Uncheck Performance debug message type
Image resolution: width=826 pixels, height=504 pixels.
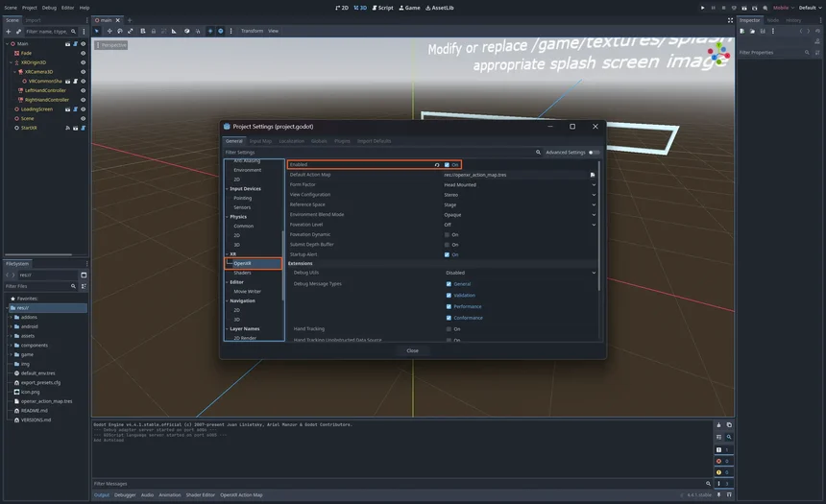coord(449,306)
